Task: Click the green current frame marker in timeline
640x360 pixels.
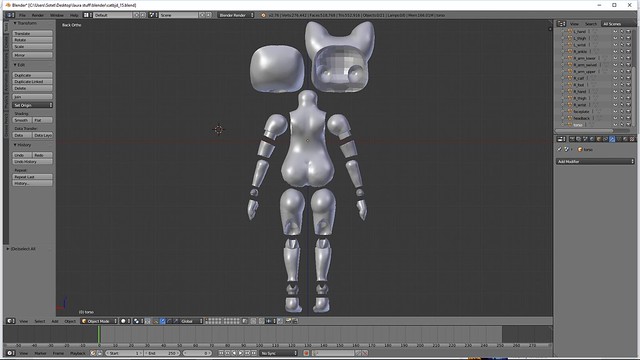Action: pyautogui.click(x=99, y=335)
